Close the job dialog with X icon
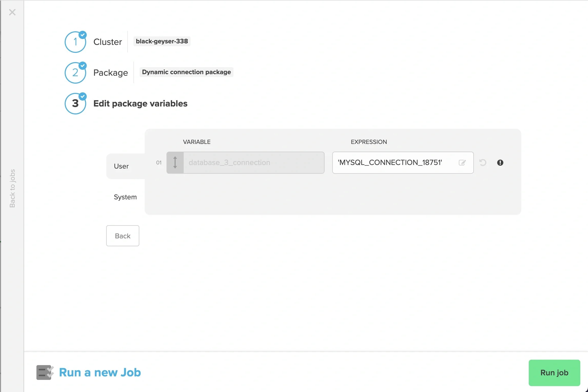This screenshot has width=588, height=392. pos(12,12)
